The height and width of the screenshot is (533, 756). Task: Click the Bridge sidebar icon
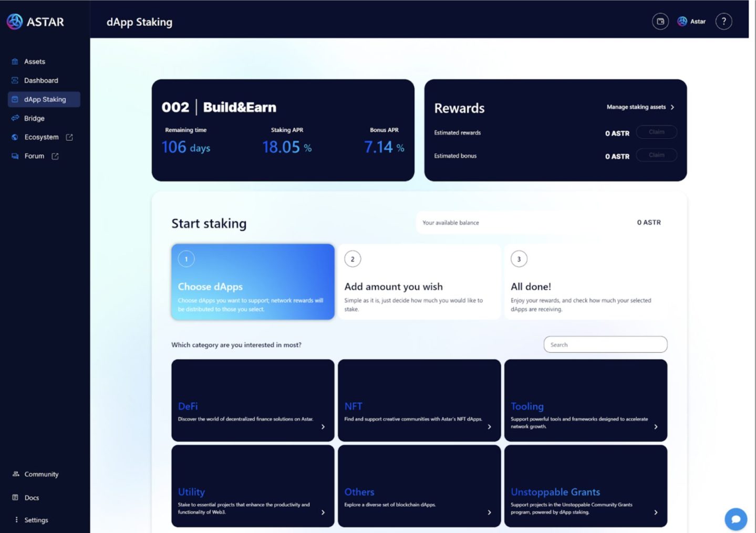[x=15, y=118]
